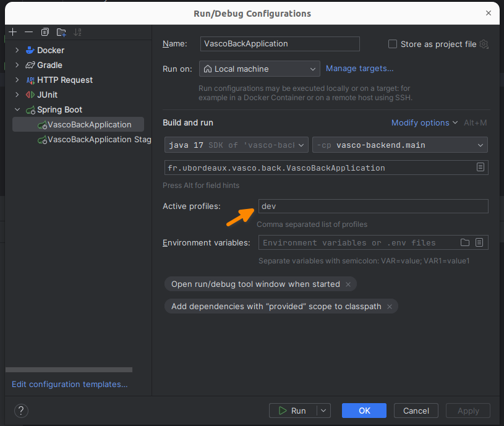Open the Manage targets link
Screen dimensions: 504x426
[359, 69]
